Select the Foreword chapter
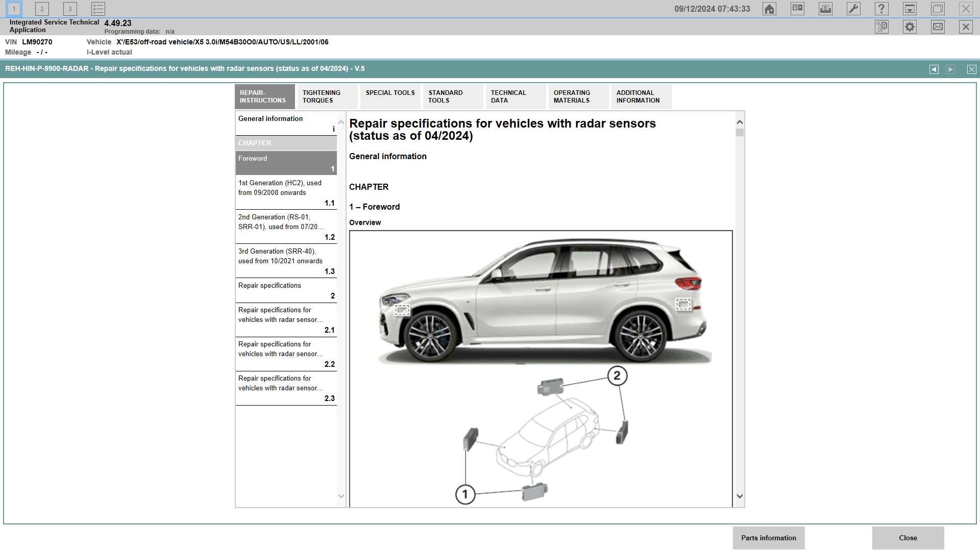Viewport: 980px width, 551px height. click(286, 162)
